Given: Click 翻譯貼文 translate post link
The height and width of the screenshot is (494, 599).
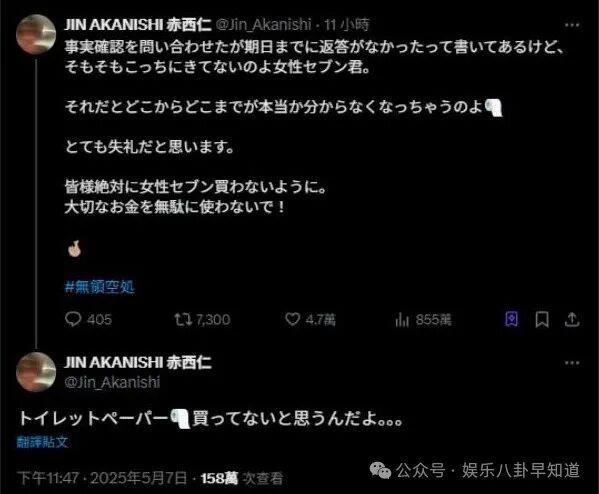Looking at the screenshot, I should [x=42, y=442].
